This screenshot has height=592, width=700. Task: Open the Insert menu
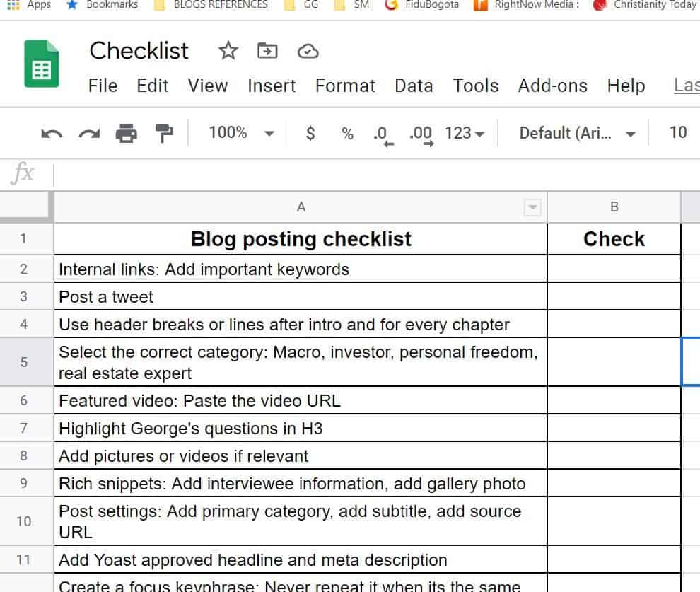pos(272,86)
